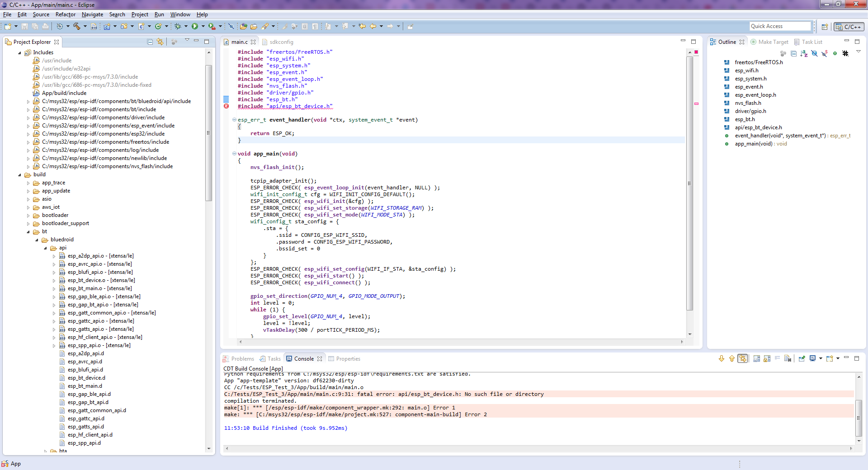Collapse All in Project Explorer
Viewport: 868px width, 470px height.
point(150,42)
